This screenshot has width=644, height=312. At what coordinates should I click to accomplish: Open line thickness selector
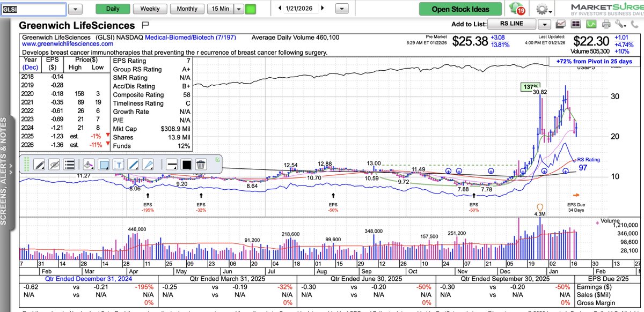pos(171,164)
